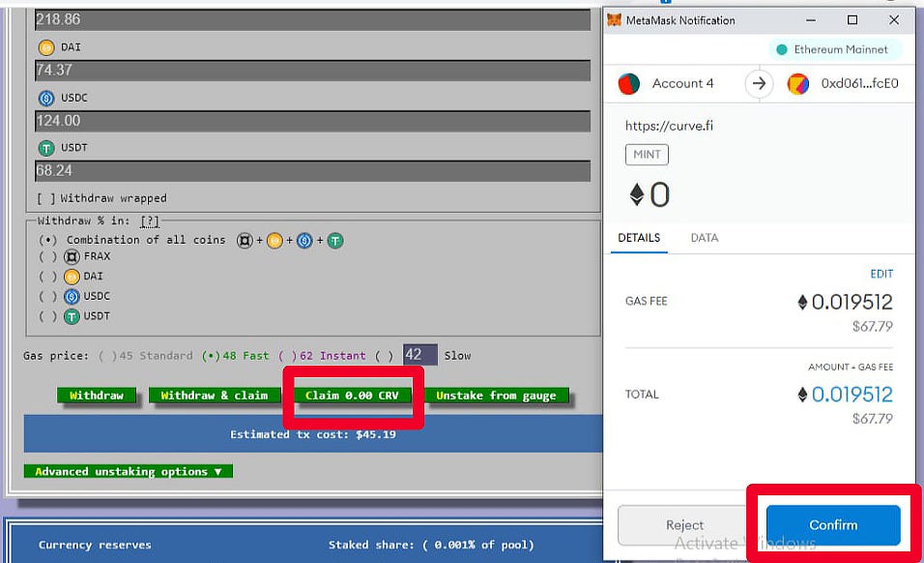Click the Account 4 label
Screen dimensions: 924x563
coord(682,84)
